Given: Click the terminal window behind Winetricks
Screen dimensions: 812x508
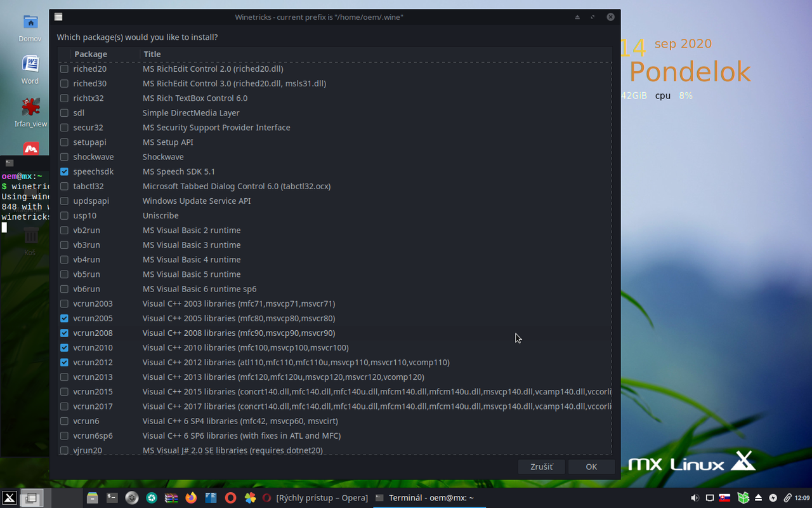Looking at the screenshot, I should (x=24, y=305).
